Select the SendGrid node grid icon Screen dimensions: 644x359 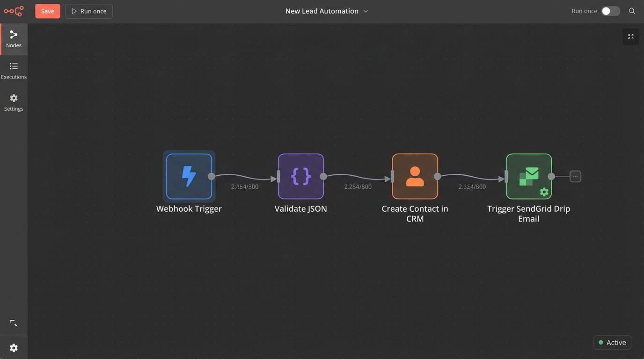point(528,176)
